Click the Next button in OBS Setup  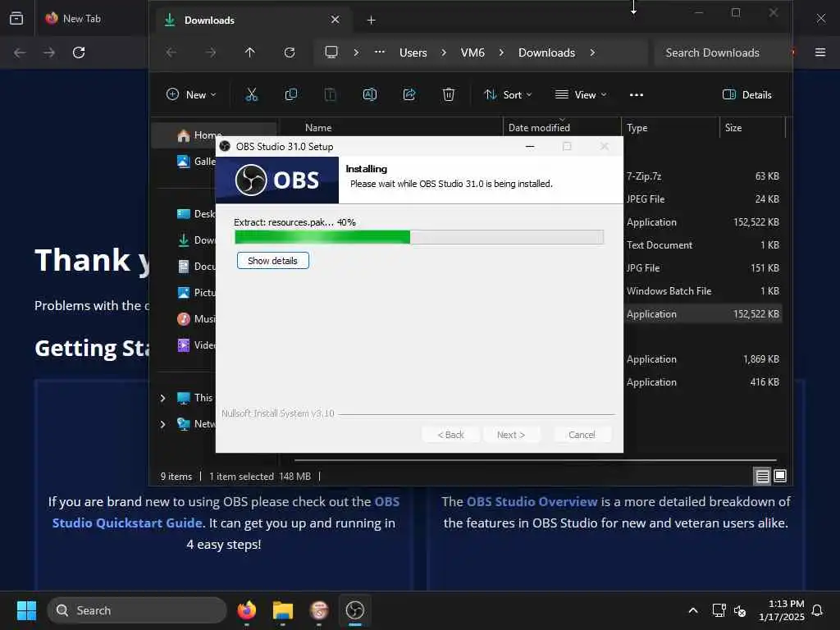[511, 435]
